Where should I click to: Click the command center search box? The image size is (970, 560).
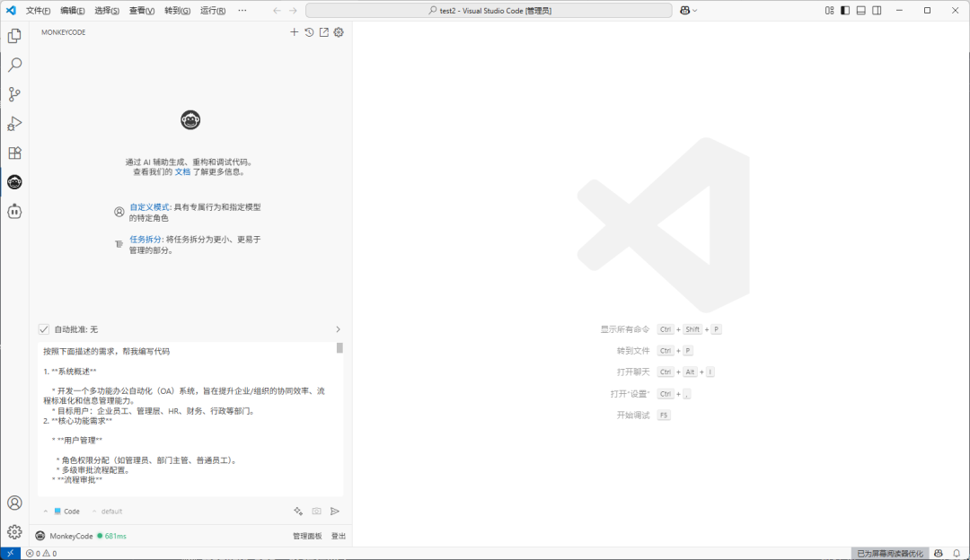pos(489,11)
